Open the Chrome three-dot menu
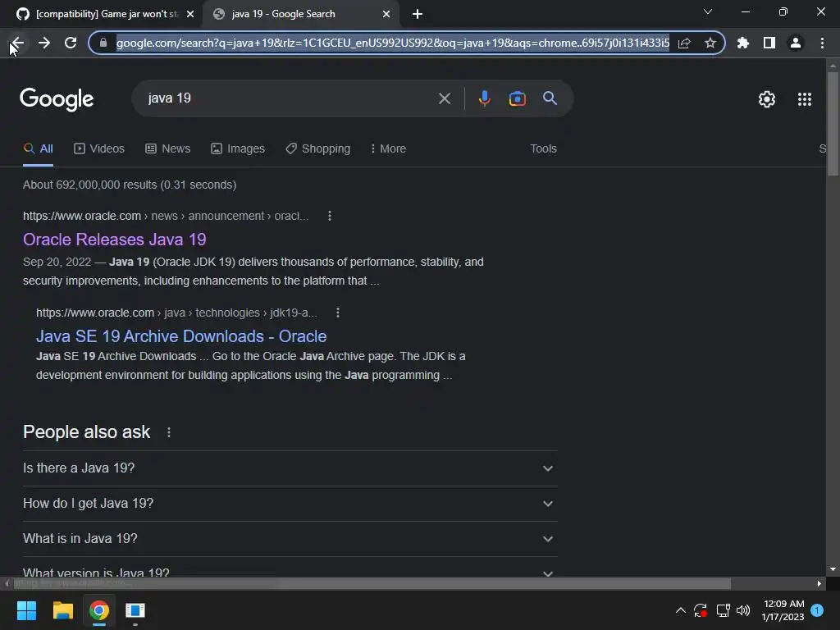 [822, 43]
